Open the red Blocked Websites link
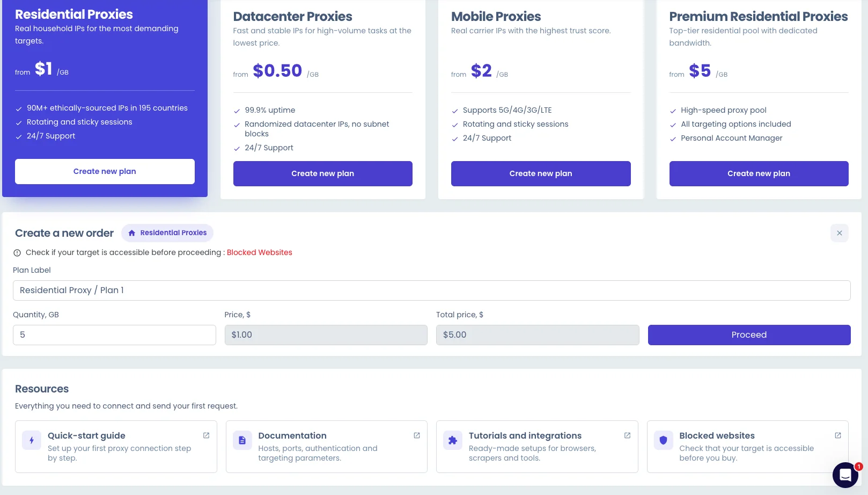The height and width of the screenshot is (495, 868). [x=260, y=252]
